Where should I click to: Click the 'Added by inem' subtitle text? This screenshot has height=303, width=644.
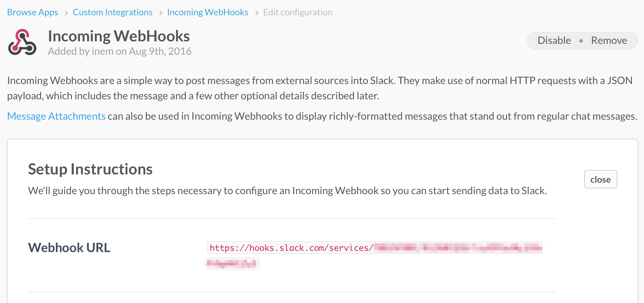point(120,51)
